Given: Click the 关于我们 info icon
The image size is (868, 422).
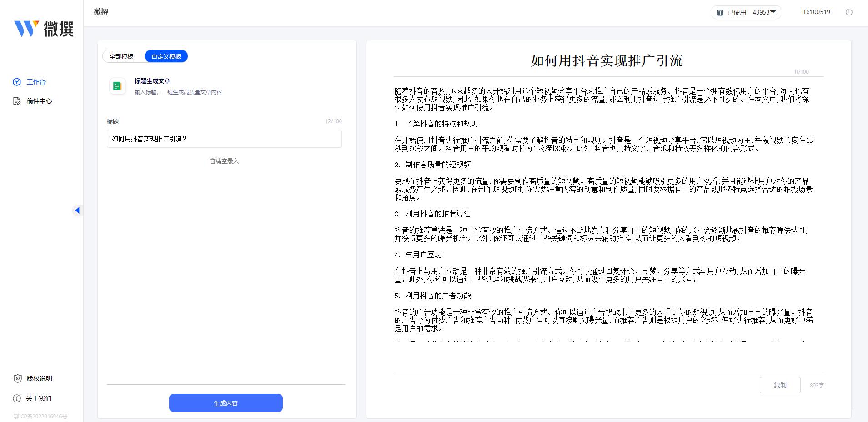Looking at the screenshot, I should point(17,398).
